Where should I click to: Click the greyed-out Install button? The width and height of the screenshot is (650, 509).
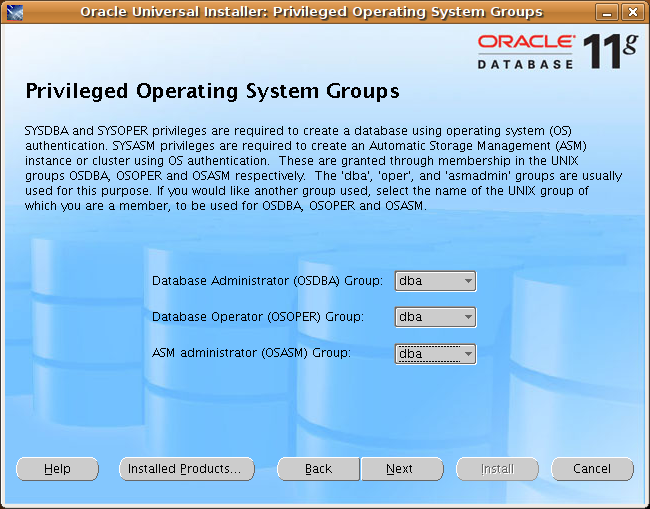click(x=497, y=469)
